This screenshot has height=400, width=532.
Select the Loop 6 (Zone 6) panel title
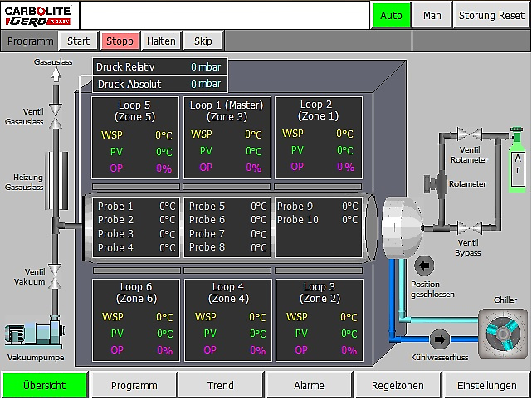[x=136, y=293]
